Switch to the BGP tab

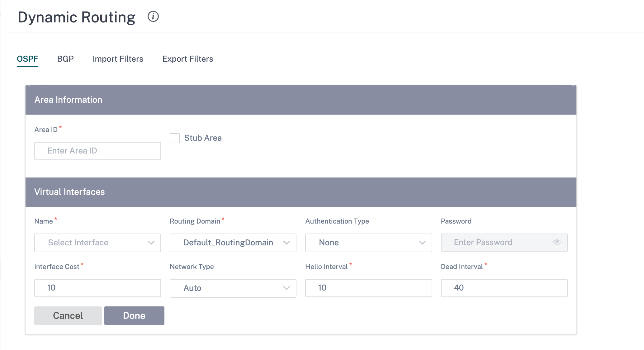[x=65, y=59]
